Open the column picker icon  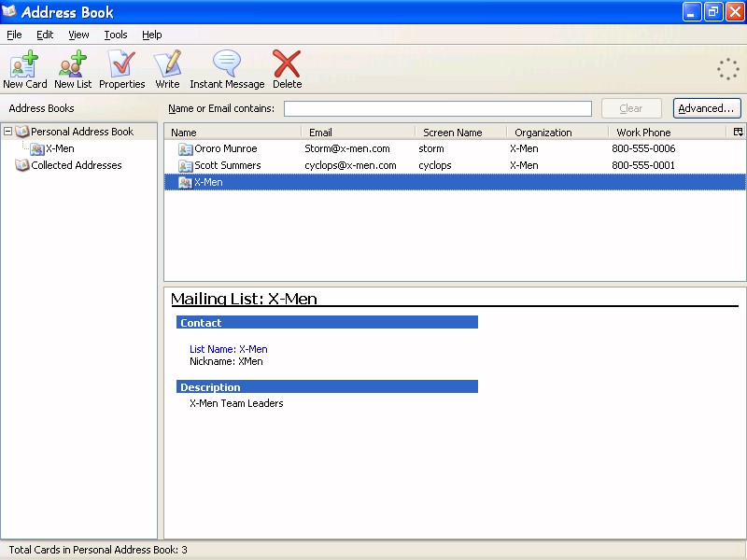tap(738, 132)
